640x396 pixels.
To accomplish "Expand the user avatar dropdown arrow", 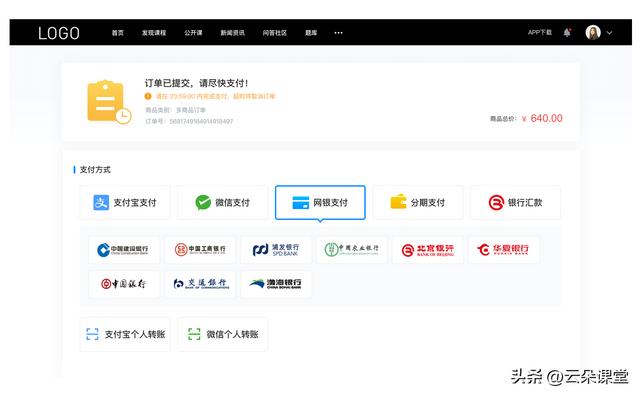I will pyautogui.click(x=609, y=33).
